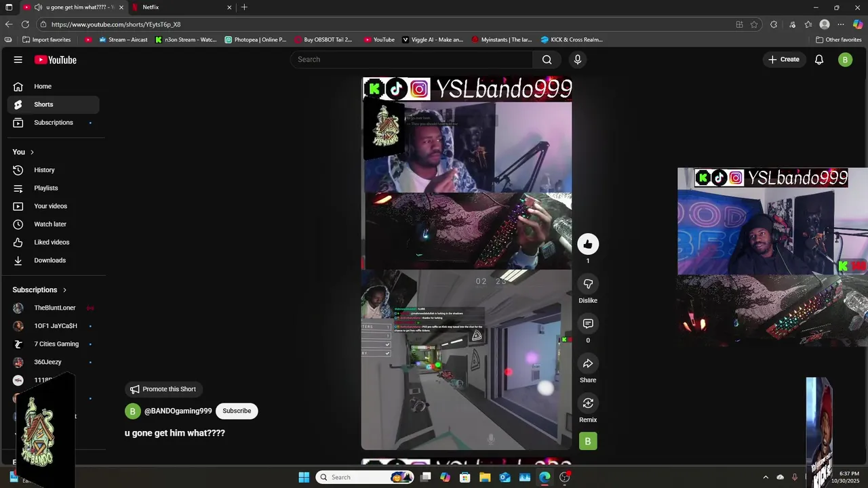Image resolution: width=868 pixels, height=488 pixels.
Task: Open Your videos
Action: (53, 206)
